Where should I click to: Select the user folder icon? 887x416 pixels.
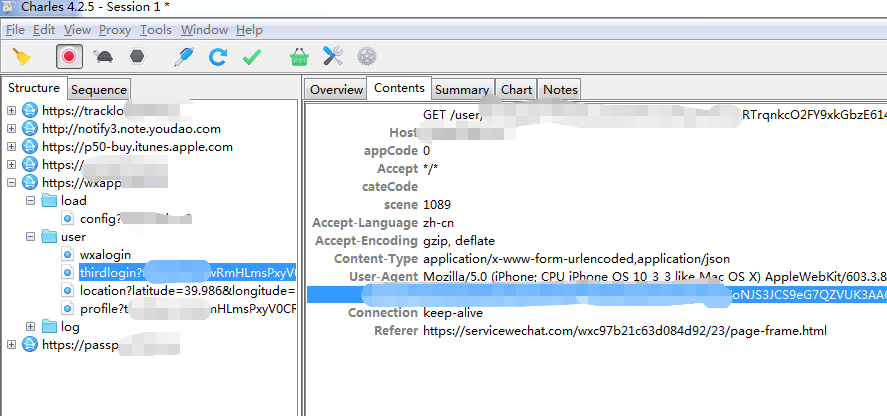point(50,237)
